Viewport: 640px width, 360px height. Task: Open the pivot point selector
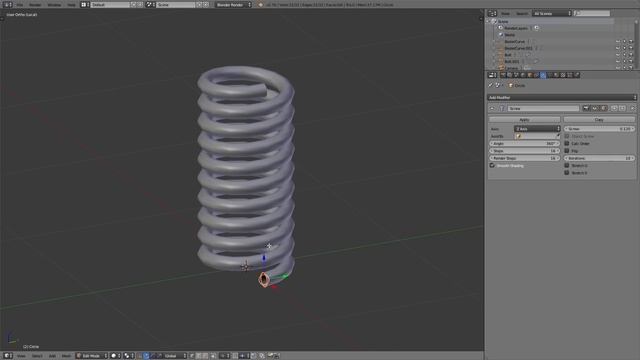click(129, 356)
